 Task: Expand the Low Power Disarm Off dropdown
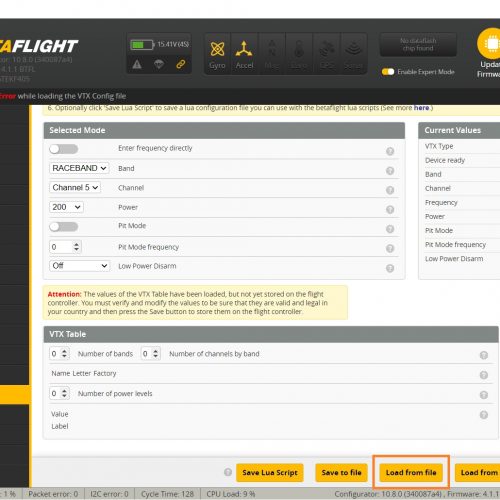click(x=79, y=266)
